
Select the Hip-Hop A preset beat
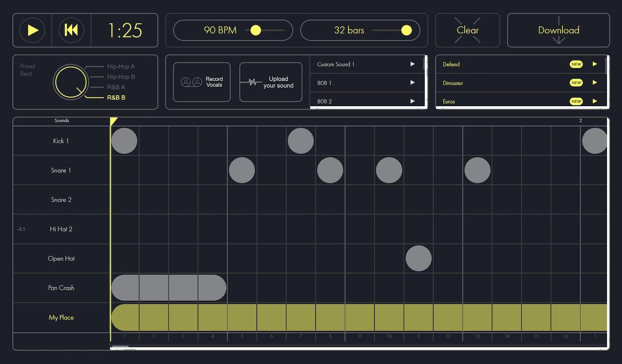(x=121, y=66)
